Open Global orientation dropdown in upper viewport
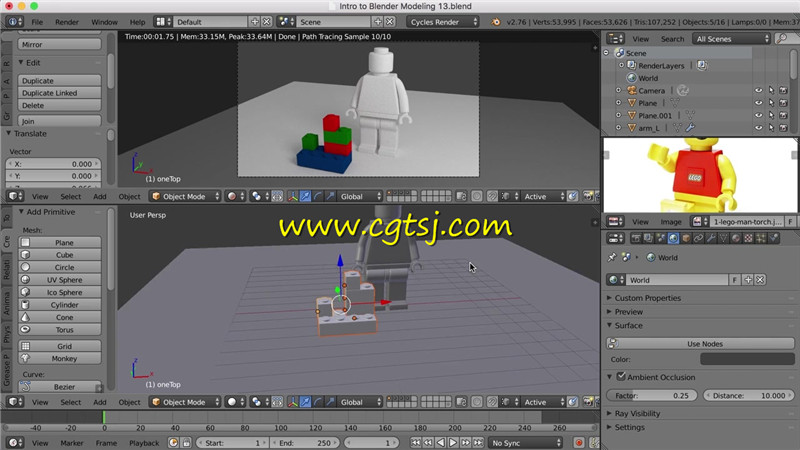Viewport: 800px width, 450px height. pos(360,196)
